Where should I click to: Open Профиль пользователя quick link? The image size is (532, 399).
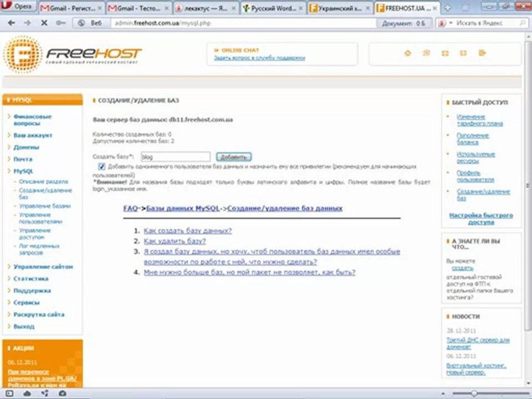(475, 176)
